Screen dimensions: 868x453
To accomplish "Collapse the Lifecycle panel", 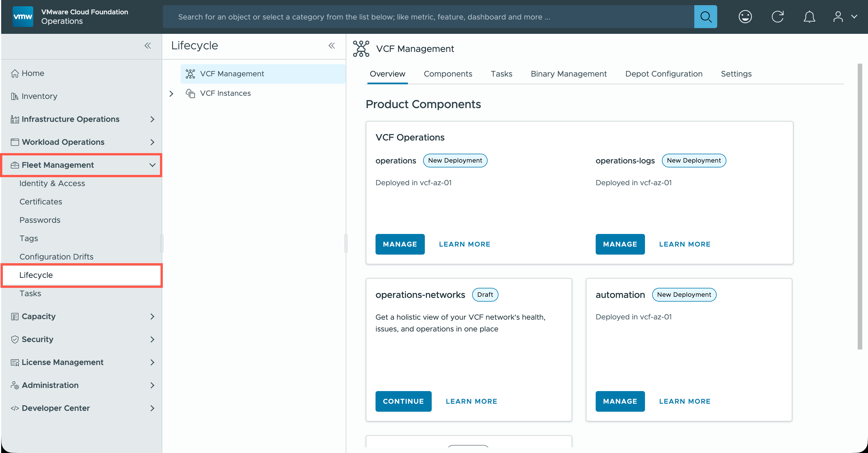I will point(332,46).
